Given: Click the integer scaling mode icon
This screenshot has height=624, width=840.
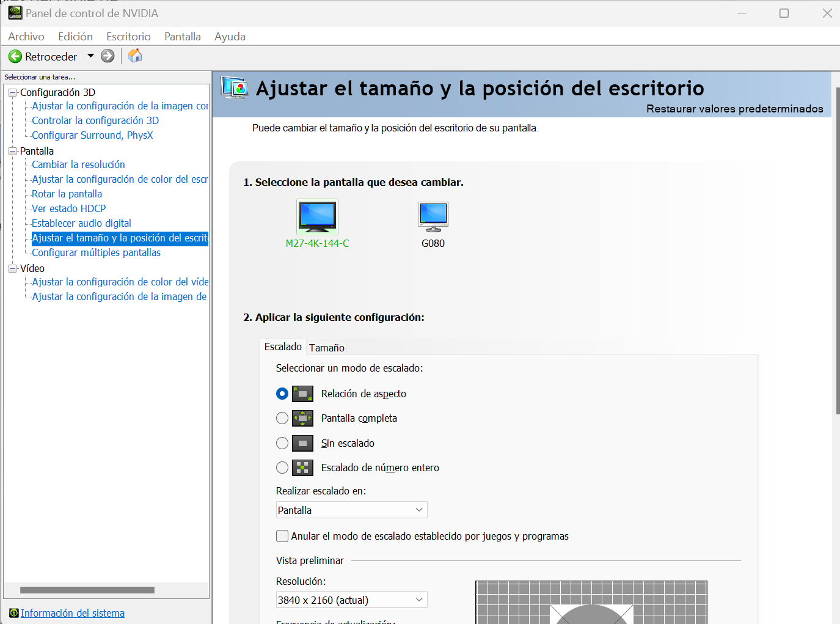Looking at the screenshot, I should coord(302,468).
